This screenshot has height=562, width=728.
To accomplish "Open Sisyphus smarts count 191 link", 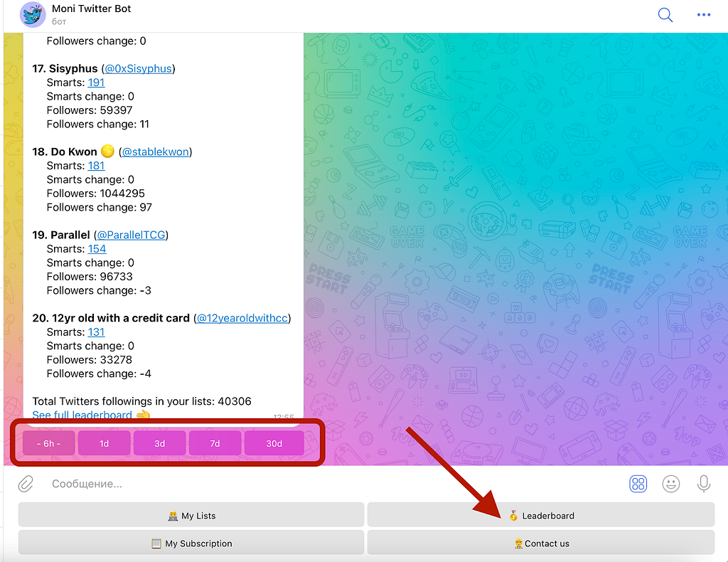I will (x=96, y=83).
